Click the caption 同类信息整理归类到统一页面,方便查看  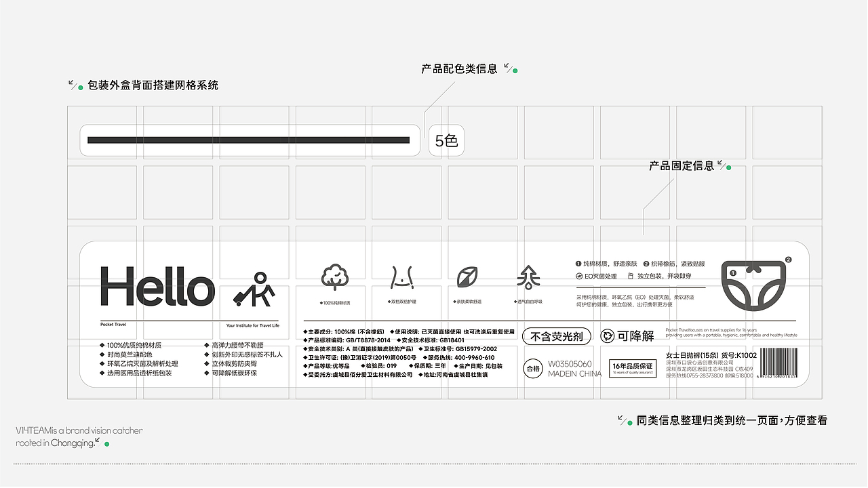pyautogui.click(x=732, y=420)
